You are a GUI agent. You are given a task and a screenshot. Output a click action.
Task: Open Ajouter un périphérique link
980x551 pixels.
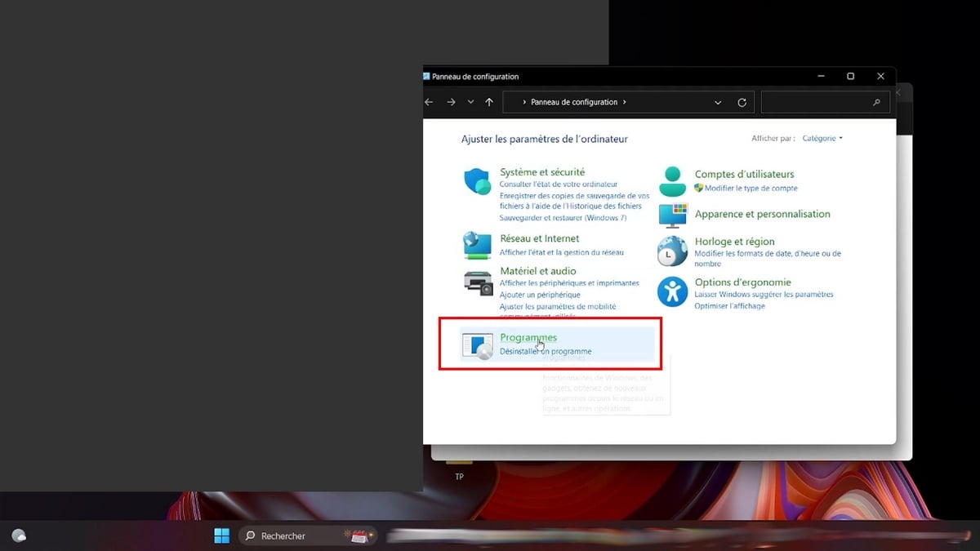540,295
